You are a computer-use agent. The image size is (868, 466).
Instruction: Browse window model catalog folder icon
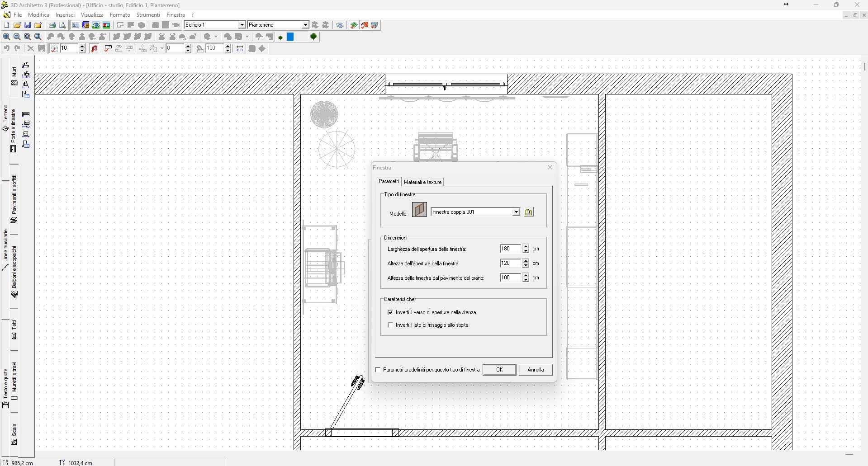click(x=529, y=212)
